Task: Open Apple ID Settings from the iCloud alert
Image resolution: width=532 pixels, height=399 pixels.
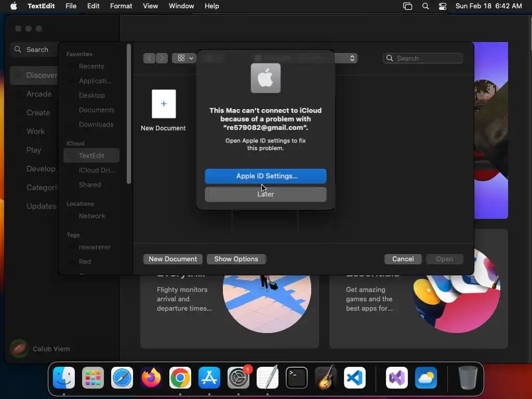Action: [x=265, y=176]
